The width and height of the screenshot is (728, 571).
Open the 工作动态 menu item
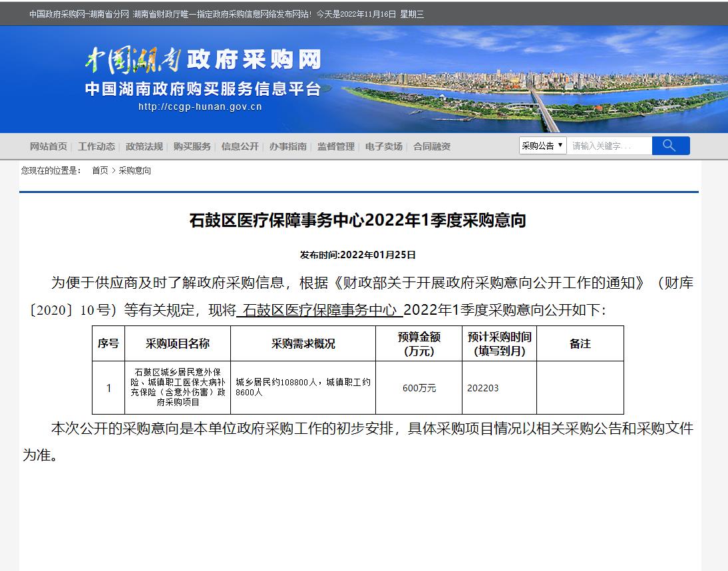pos(96,146)
